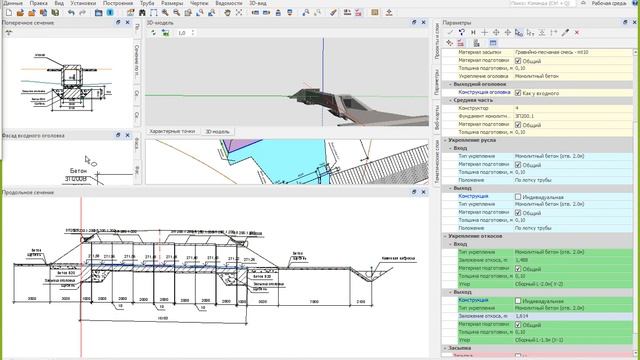Open the Труба menu
The height and width of the screenshot is (360, 640).
tap(147, 3)
